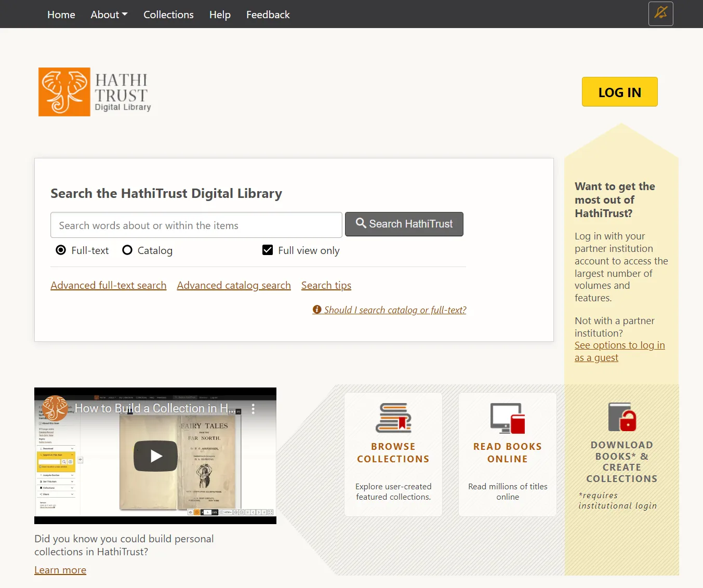Viewport: 703px width, 588px height.
Task: Click the HathiTrust channel avatar on video
Action: [x=55, y=408]
